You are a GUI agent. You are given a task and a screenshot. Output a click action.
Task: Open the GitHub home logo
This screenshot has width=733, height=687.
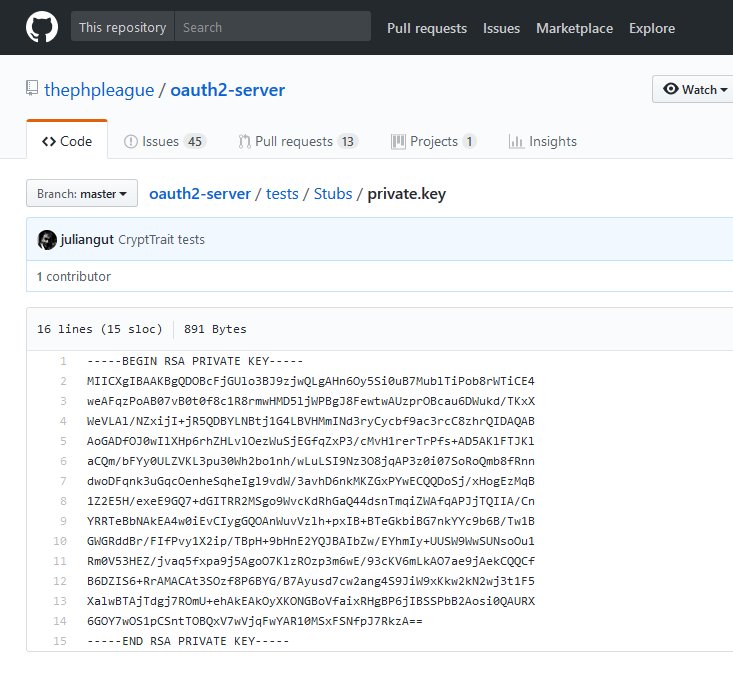pyautogui.click(x=42, y=27)
